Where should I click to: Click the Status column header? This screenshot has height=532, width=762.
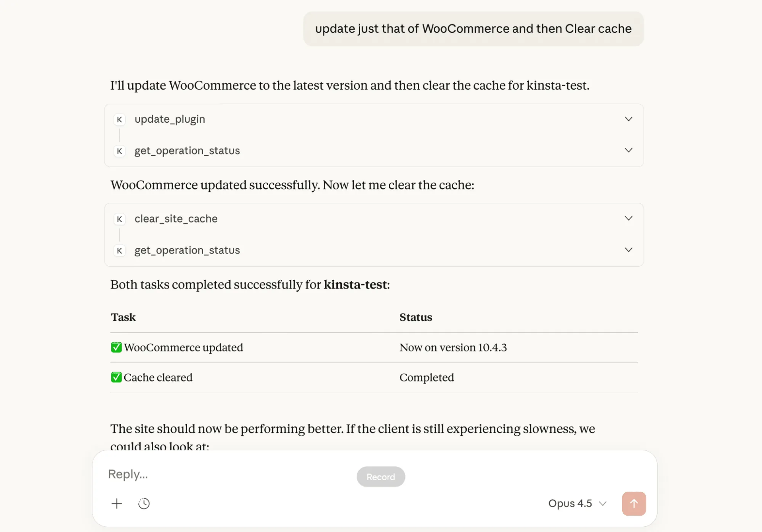point(415,317)
